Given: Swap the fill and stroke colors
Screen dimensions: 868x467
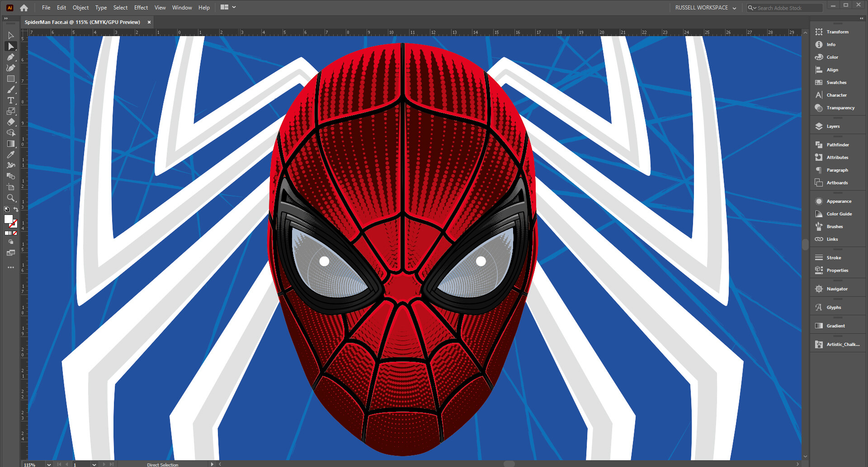Looking at the screenshot, I should [x=16, y=209].
